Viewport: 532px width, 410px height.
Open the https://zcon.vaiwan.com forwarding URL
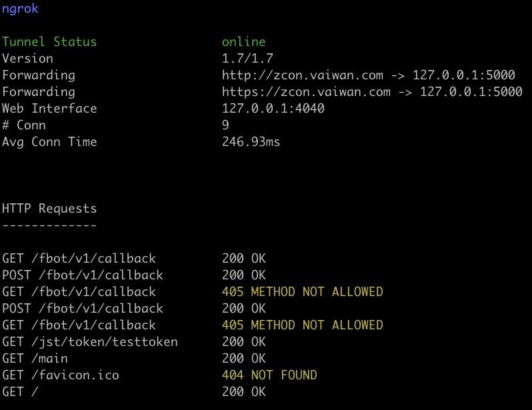coord(306,92)
